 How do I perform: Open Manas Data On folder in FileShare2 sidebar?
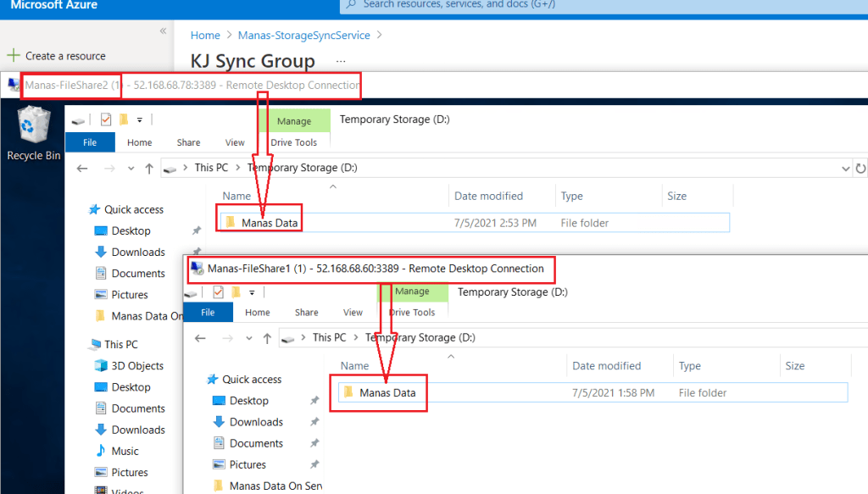[139, 316]
